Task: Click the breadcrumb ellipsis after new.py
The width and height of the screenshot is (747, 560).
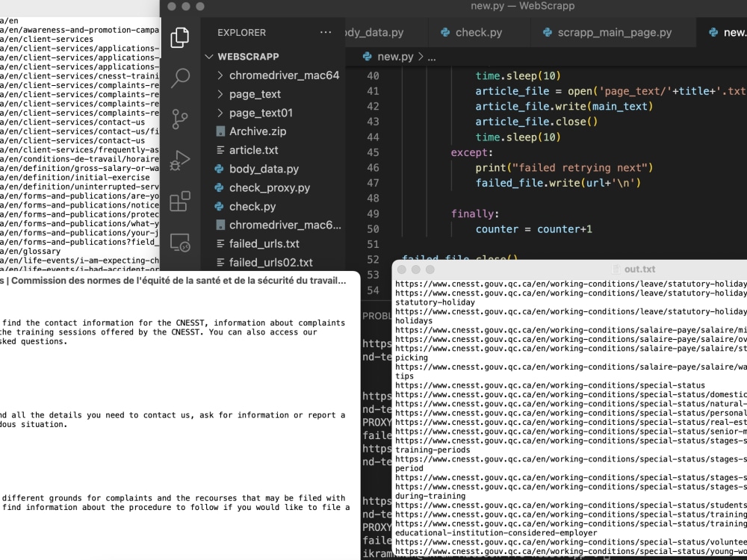Action: pyautogui.click(x=432, y=57)
